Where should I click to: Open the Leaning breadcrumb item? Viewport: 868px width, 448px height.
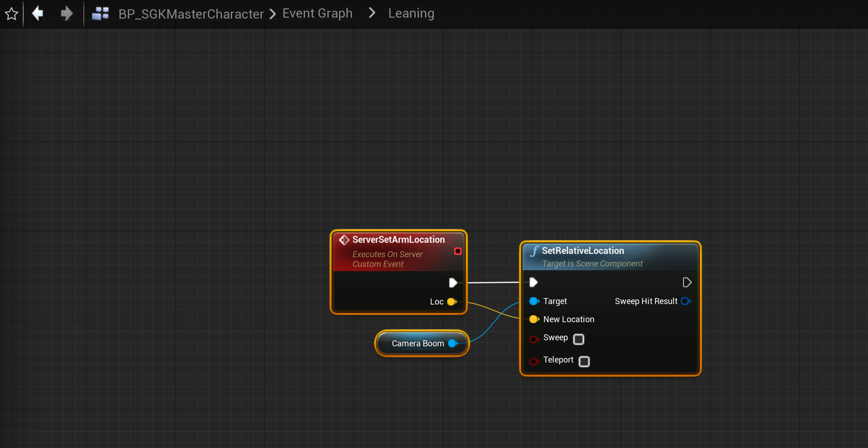click(411, 13)
